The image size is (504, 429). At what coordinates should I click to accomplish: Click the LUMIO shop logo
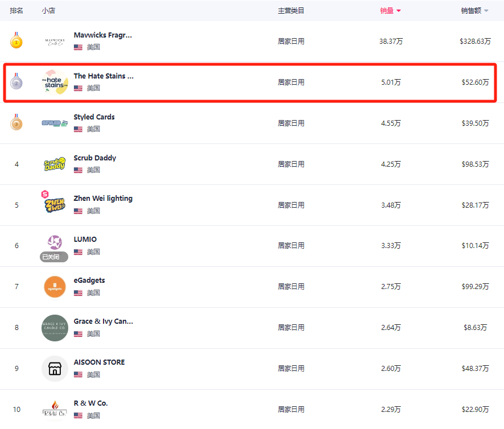[x=55, y=242]
